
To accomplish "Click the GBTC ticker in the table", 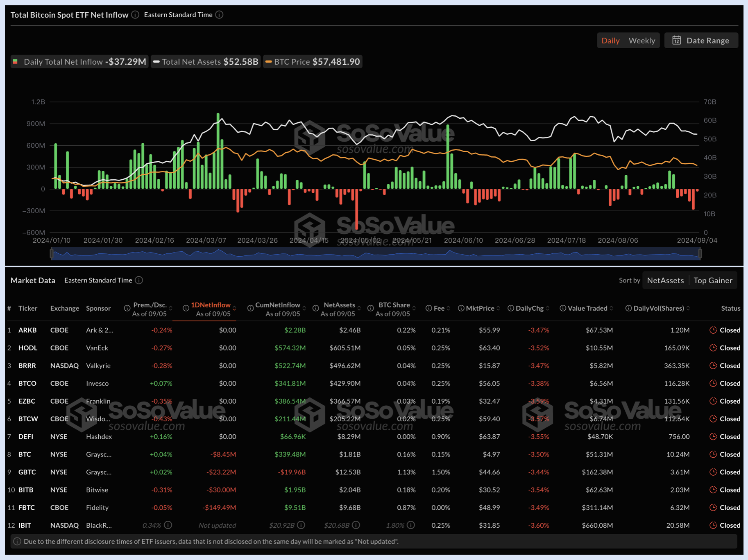I will tap(27, 472).
